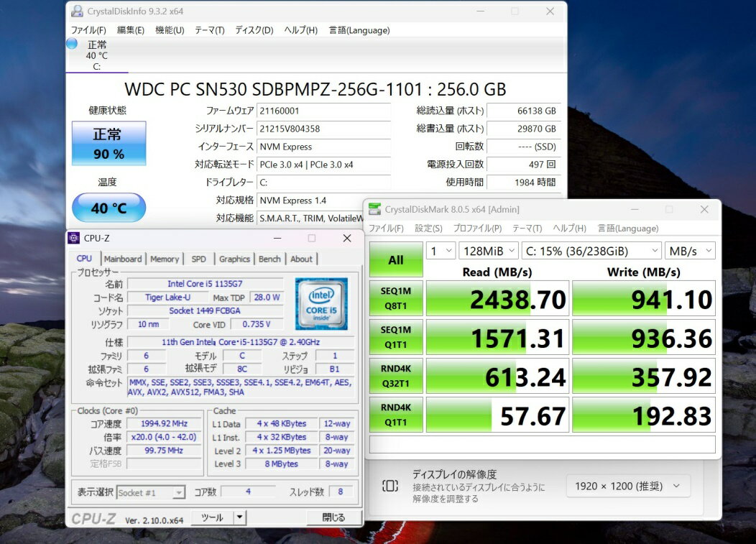The width and height of the screenshot is (756, 544).
Task: Run the SEQ1M Q8T1 test button
Action: [395, 299]
